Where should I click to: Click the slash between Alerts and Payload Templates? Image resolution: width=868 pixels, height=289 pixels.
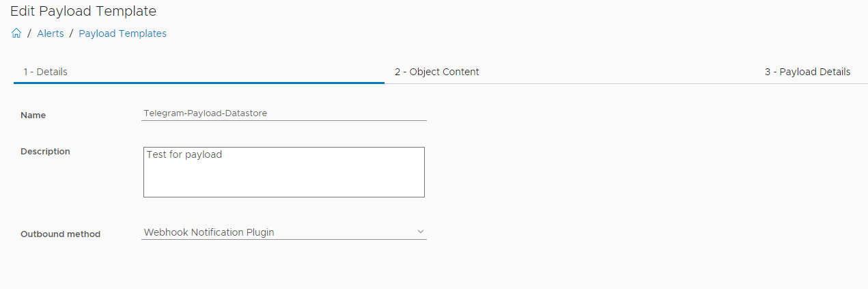tap(71, 33)
